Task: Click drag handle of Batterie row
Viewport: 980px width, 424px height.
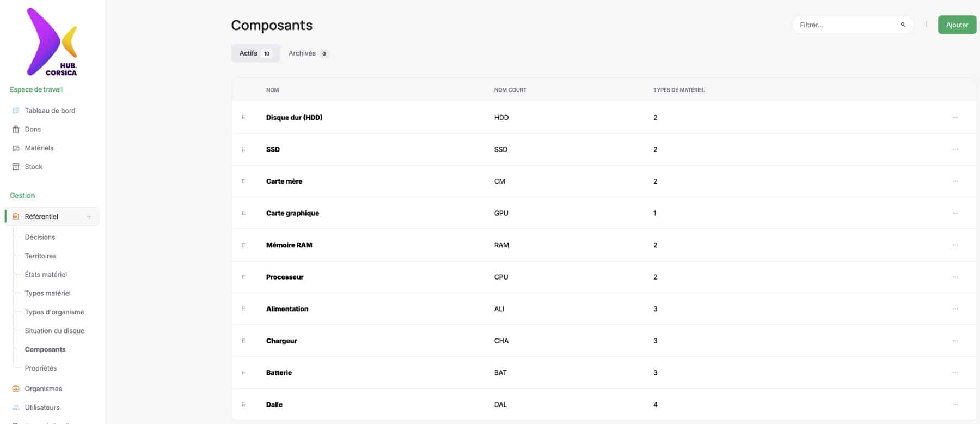Action: [x=243, y=373]
